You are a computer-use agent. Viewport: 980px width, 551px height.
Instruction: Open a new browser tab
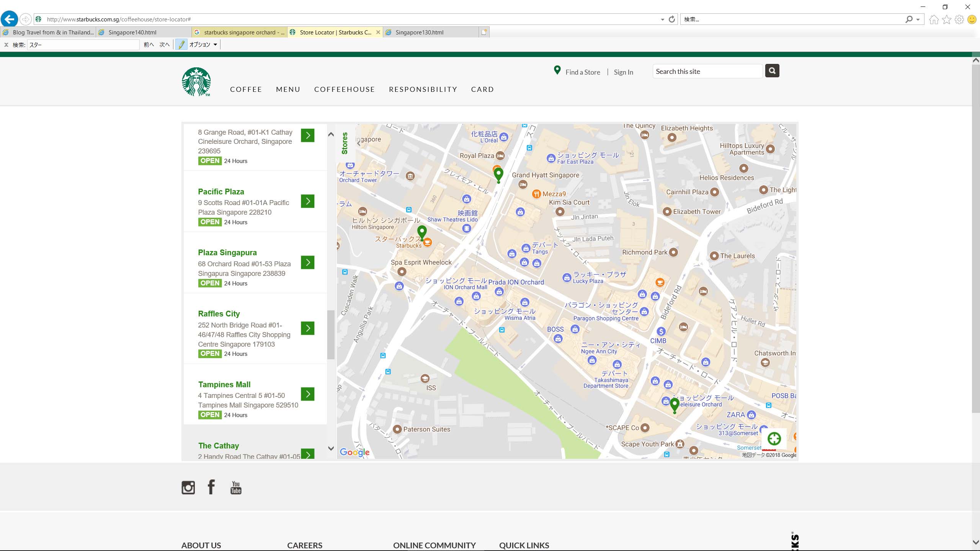tap(484, 33)
